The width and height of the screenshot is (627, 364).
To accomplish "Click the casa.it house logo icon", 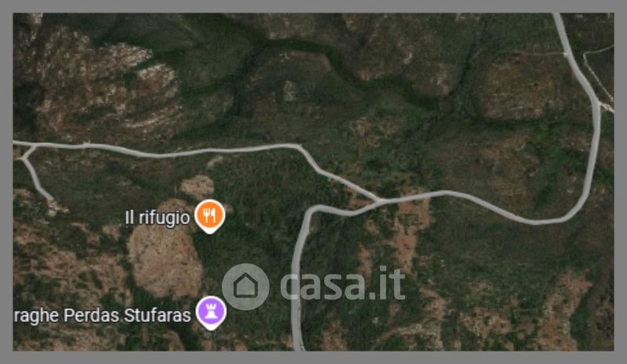I will [245, 287].
